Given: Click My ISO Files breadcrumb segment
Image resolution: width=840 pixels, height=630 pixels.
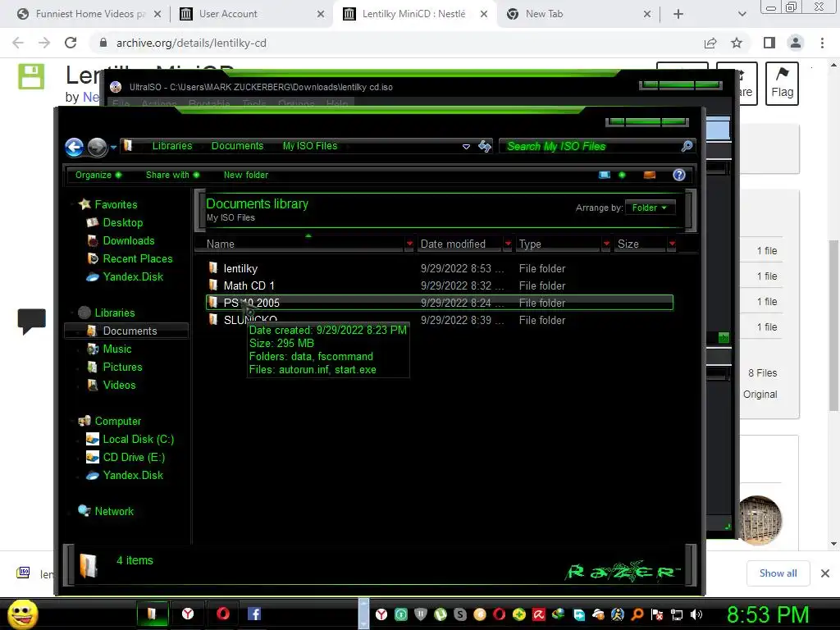Looking at the screenshot, I should coord(310,146).
